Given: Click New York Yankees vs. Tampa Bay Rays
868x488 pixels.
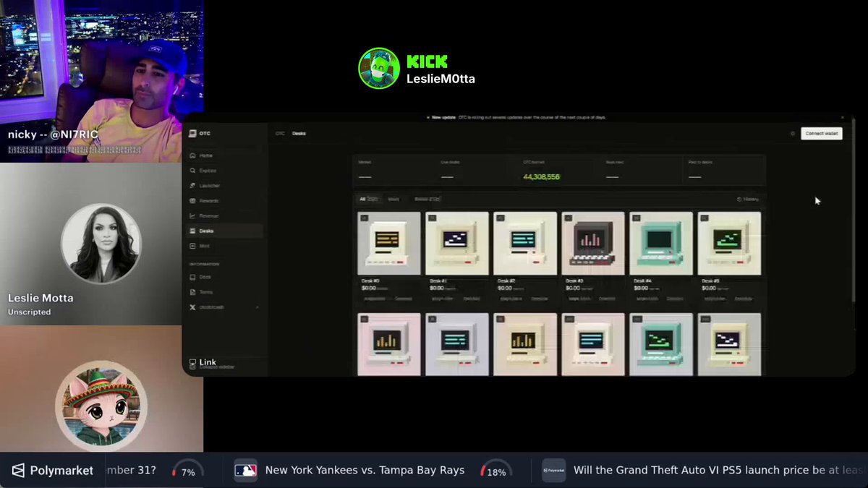Looking at the screenshot, I should [x=365, y=471].
